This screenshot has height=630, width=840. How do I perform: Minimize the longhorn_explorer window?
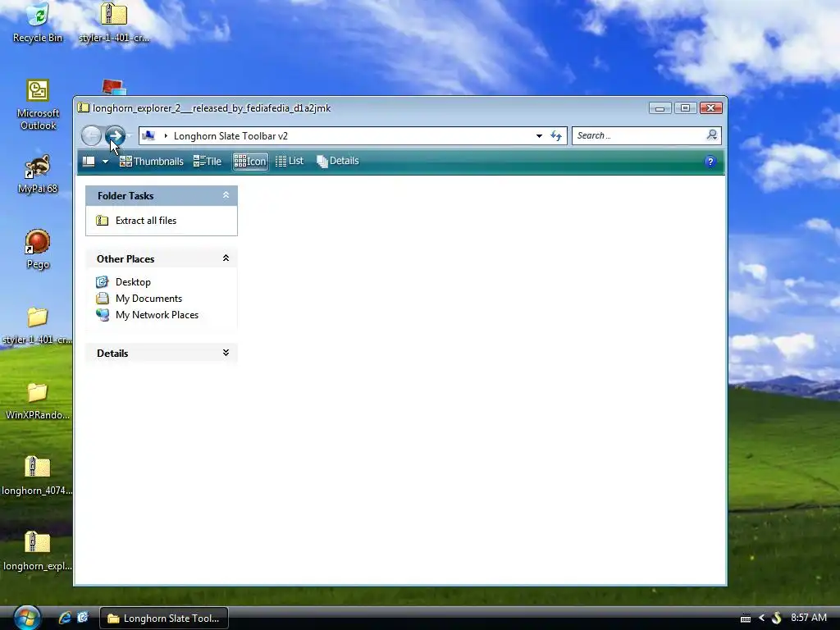660,108
